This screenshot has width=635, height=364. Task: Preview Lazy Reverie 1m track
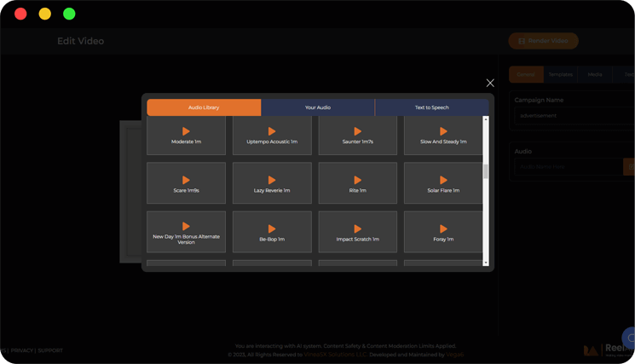click(272, 181)
